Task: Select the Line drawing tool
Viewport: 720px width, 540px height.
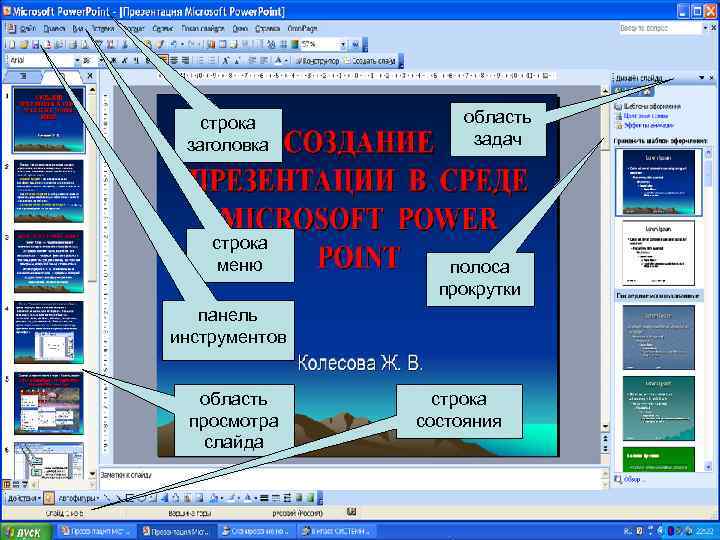Action: click(x=107, y=498)
